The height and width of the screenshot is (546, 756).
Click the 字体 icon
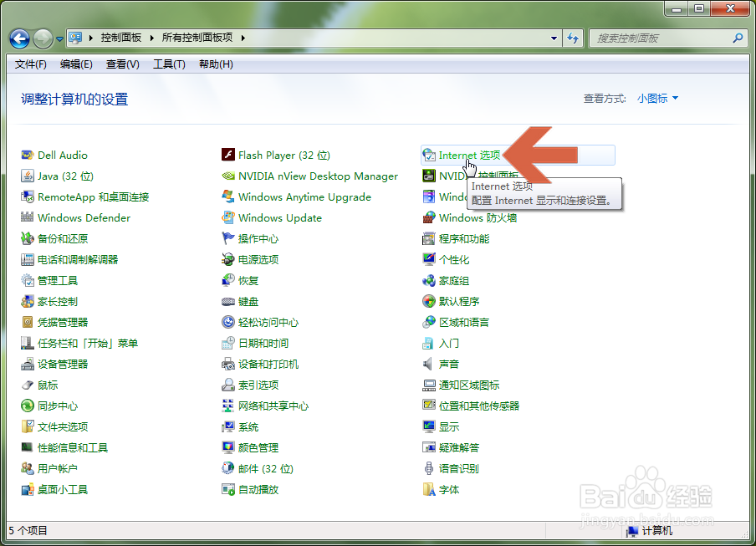coord(429,490)
